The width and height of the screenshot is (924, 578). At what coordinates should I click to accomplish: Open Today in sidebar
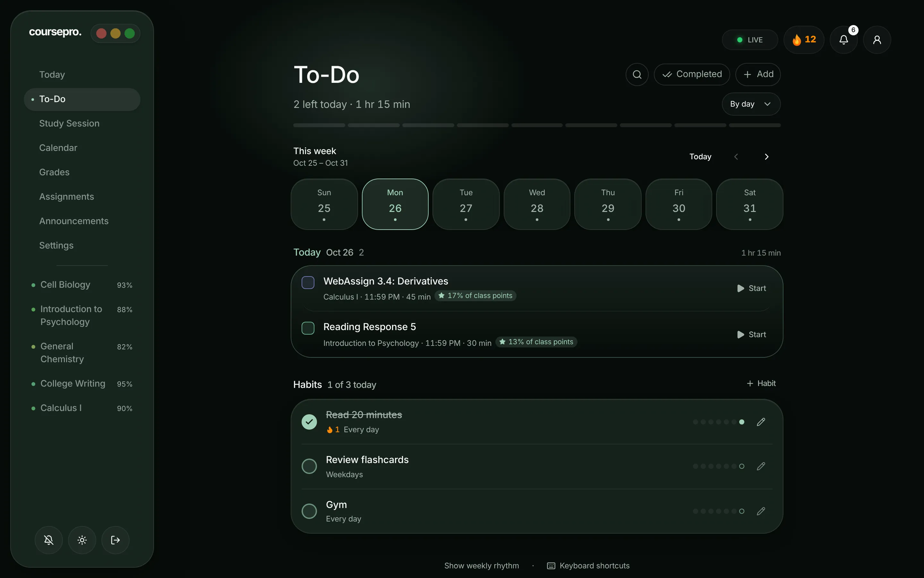(82, 74)
